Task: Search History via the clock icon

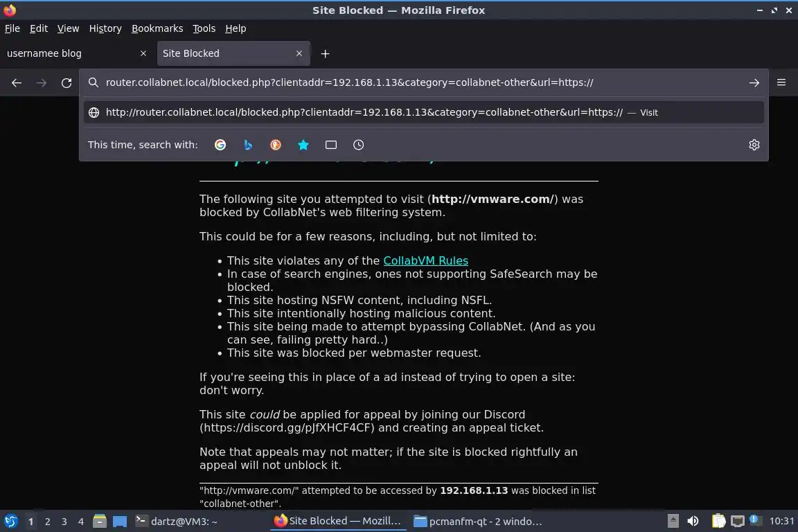Action: (358, 145)
